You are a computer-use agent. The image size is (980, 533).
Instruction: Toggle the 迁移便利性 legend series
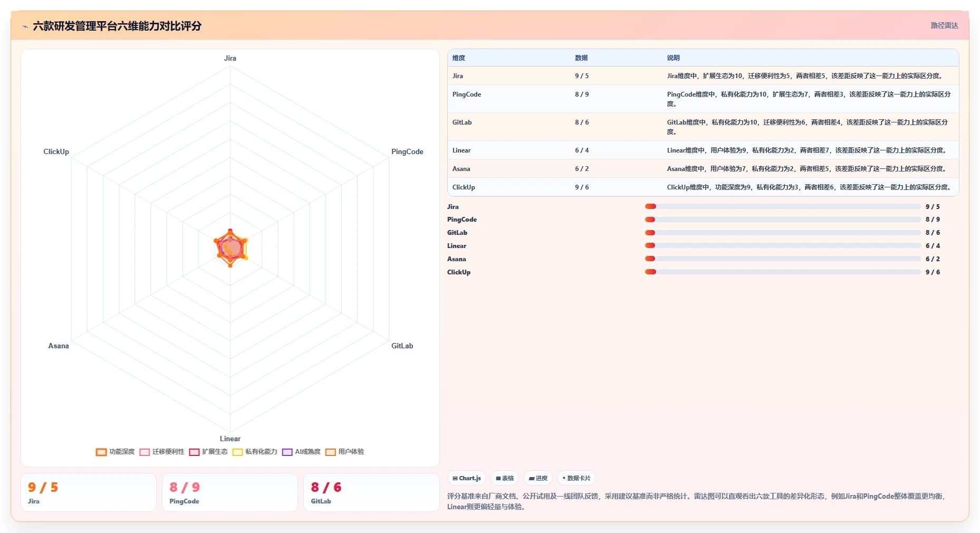162,452
